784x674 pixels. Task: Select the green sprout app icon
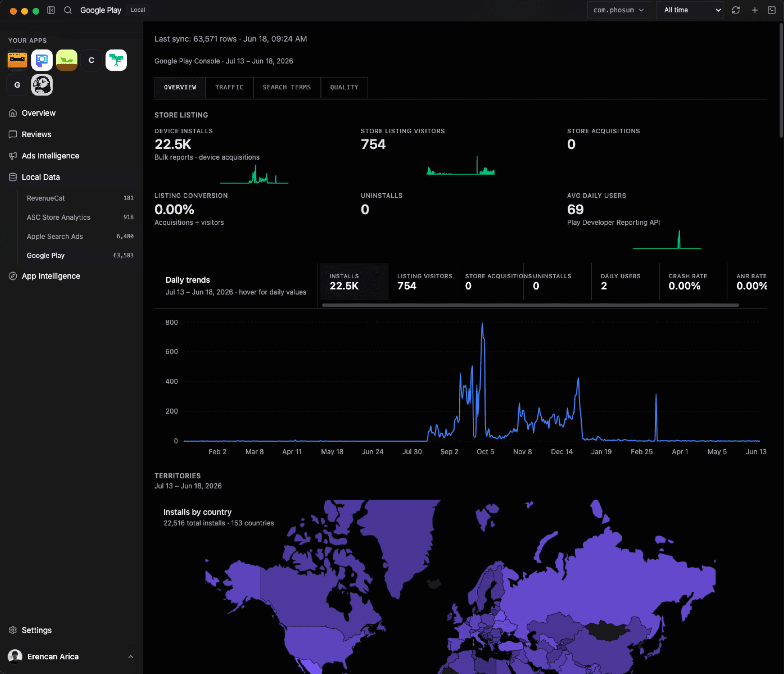(x=67, y=60)
